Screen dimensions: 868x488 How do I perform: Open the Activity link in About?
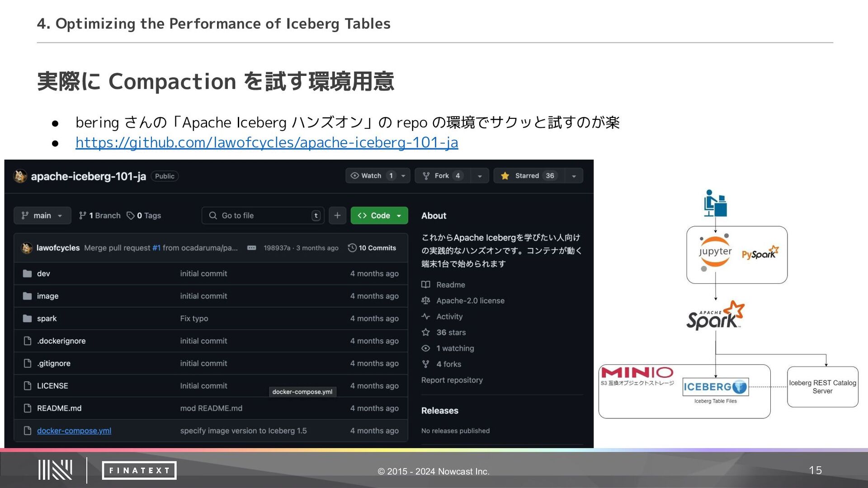(449, 316)
